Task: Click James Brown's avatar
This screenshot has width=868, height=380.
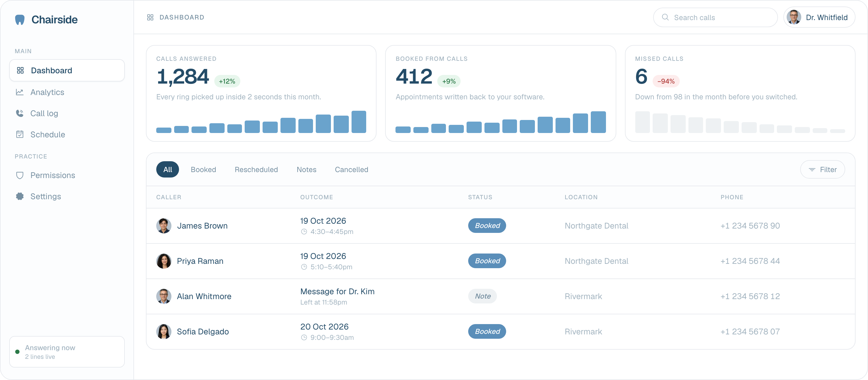Action: click(164, 226)
